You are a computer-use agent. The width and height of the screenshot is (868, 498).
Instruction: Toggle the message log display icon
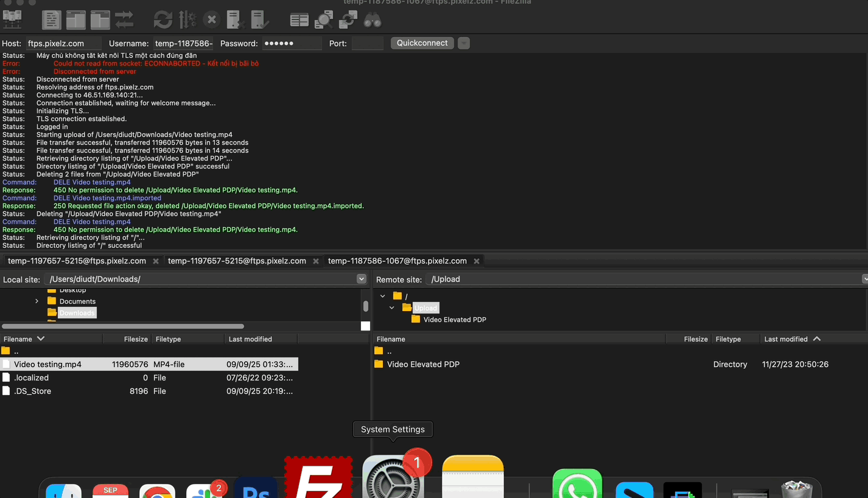(51, 20)
